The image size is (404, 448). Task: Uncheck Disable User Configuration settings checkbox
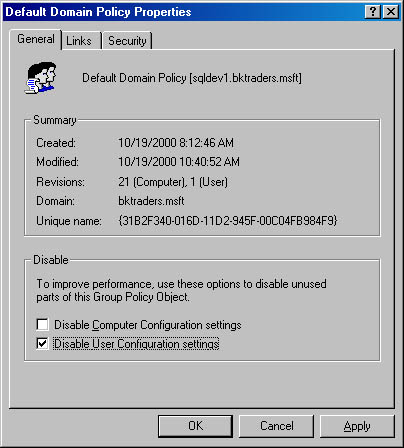tap(42, 344)
